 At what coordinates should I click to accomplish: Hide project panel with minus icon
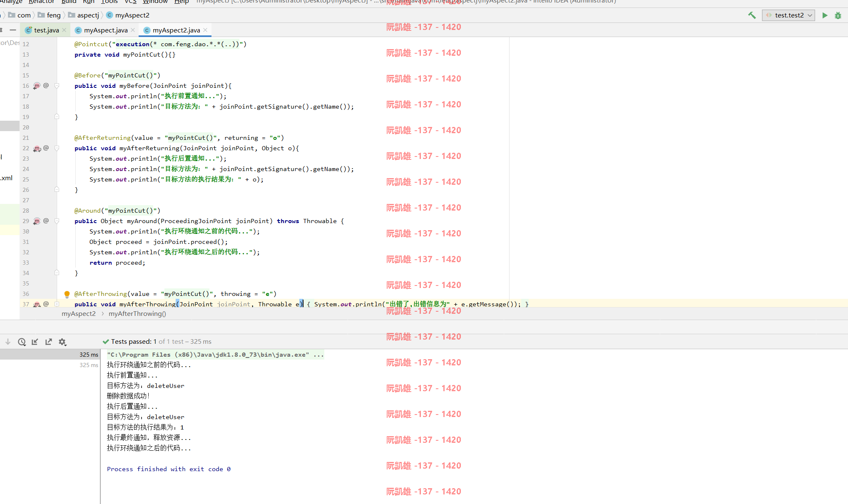click(x=13, y=30)
